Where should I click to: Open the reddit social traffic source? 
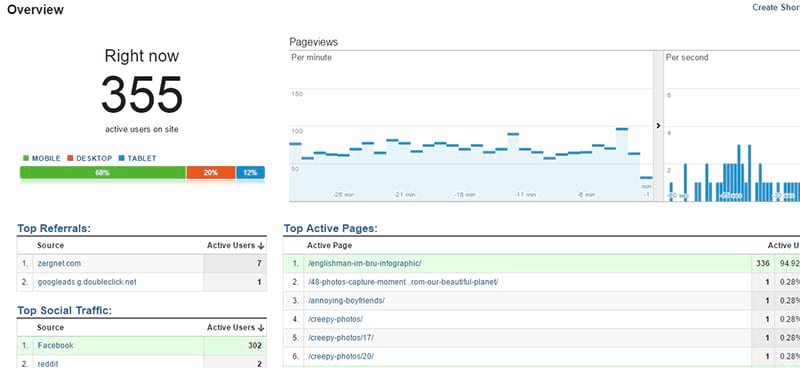47,364
